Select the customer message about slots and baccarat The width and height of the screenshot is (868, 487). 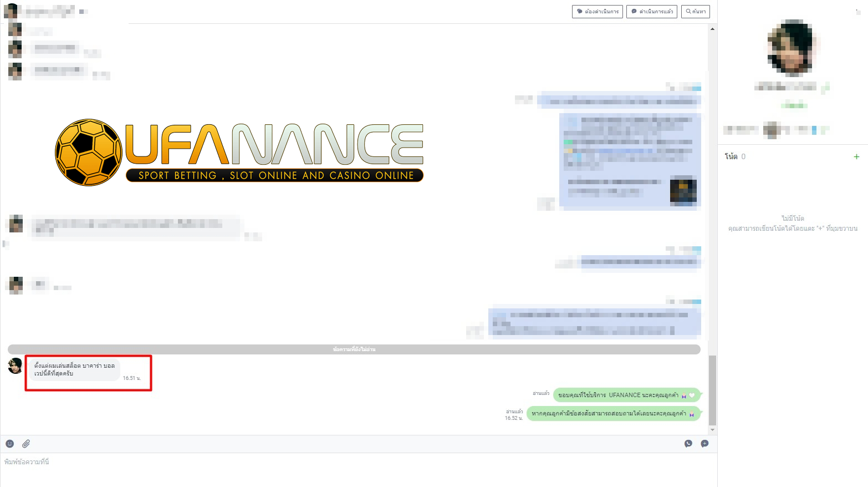[x=74, y=370]
